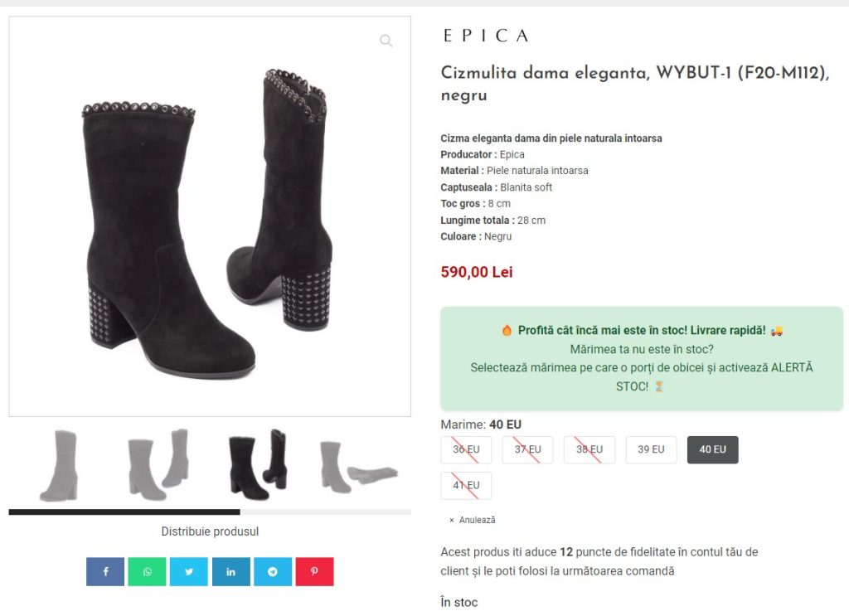Show the fourth thumbnail with lying boot
The image size is (849, 616).
(x=358, y=467)
